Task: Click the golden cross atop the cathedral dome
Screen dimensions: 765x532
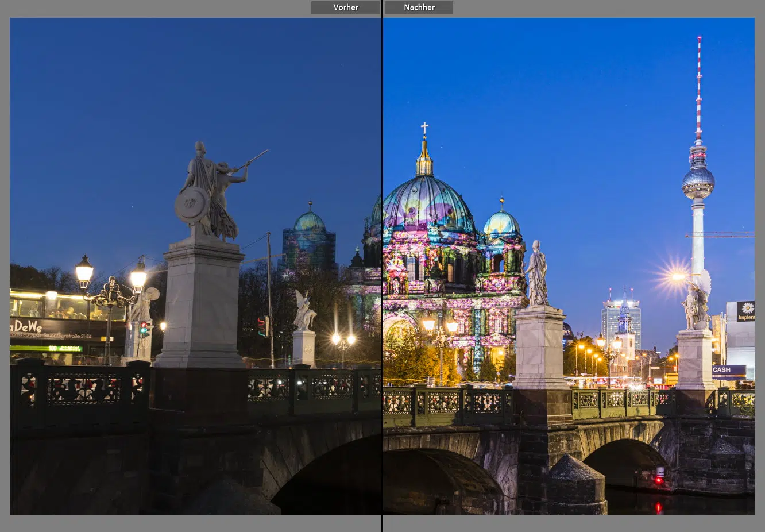Action: click(x=424, y=128)
